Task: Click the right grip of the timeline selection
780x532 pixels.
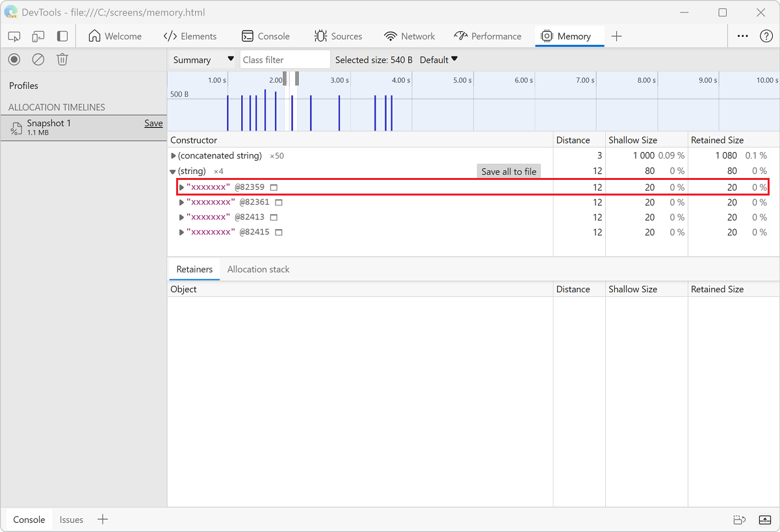Action: (297, 78)
